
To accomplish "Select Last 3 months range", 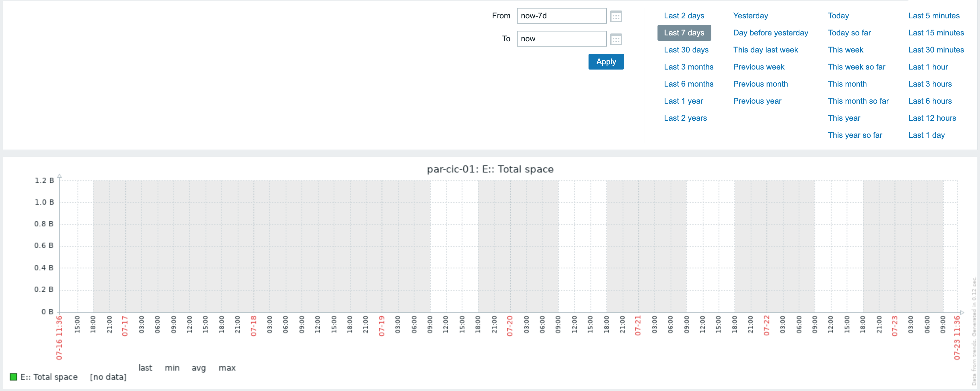I will tap(689, 67).
